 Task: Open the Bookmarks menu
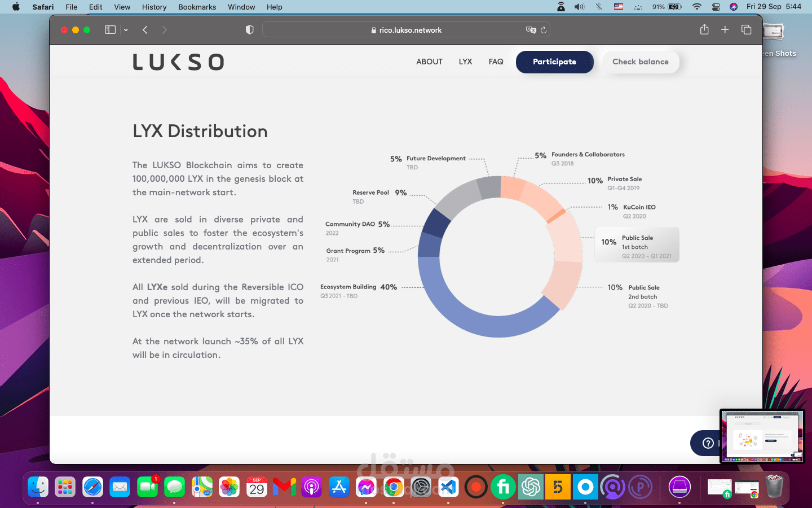click(197, 7)
